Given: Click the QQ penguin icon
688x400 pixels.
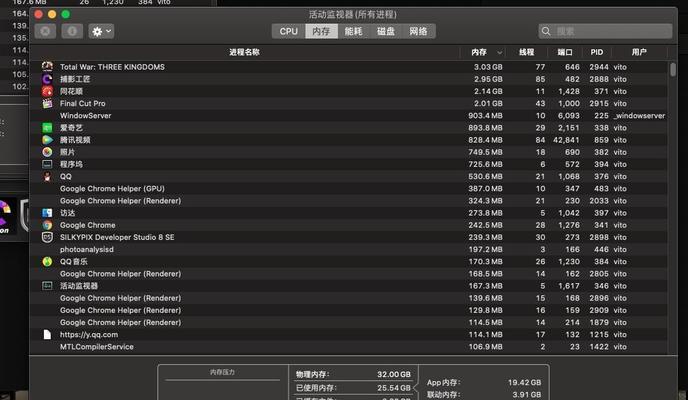Looking at the screenshot, I should 47,176.
